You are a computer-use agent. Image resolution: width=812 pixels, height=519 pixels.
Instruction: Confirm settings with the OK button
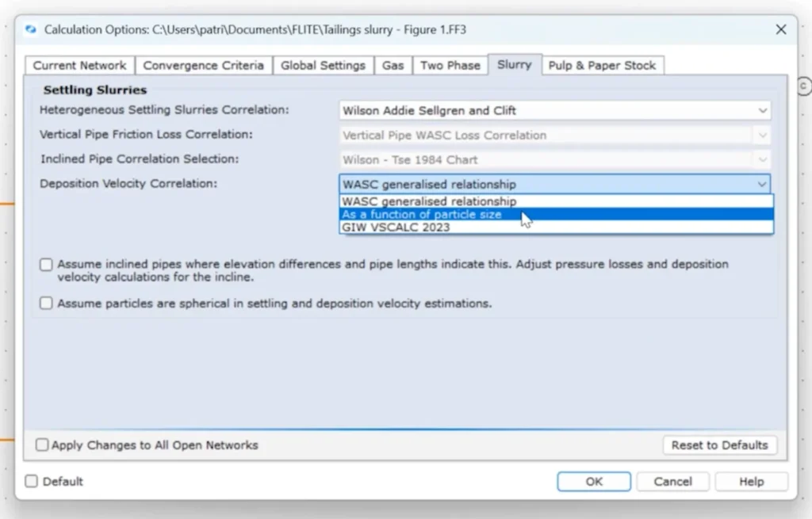click(x=594, y=482)
